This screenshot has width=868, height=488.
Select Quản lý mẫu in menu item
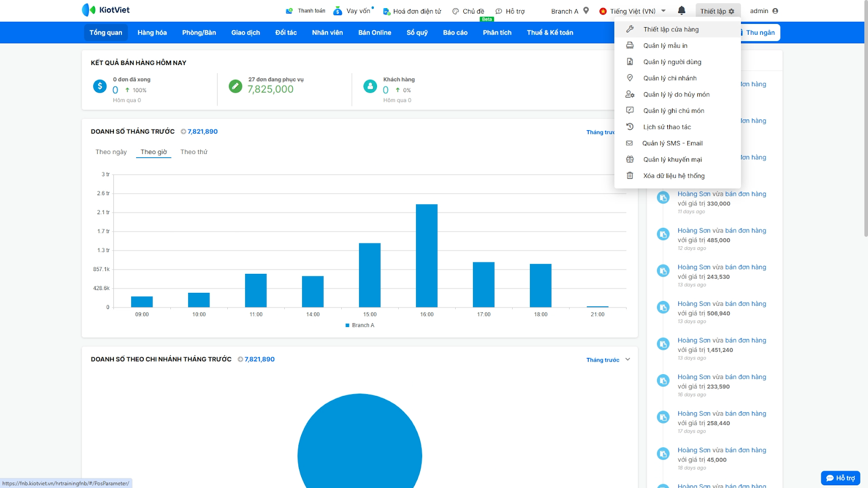665,46
